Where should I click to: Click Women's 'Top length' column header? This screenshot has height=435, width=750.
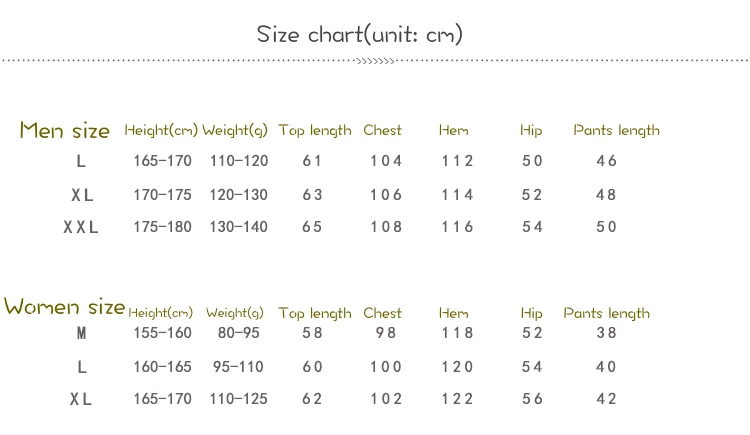click(315, 313)
